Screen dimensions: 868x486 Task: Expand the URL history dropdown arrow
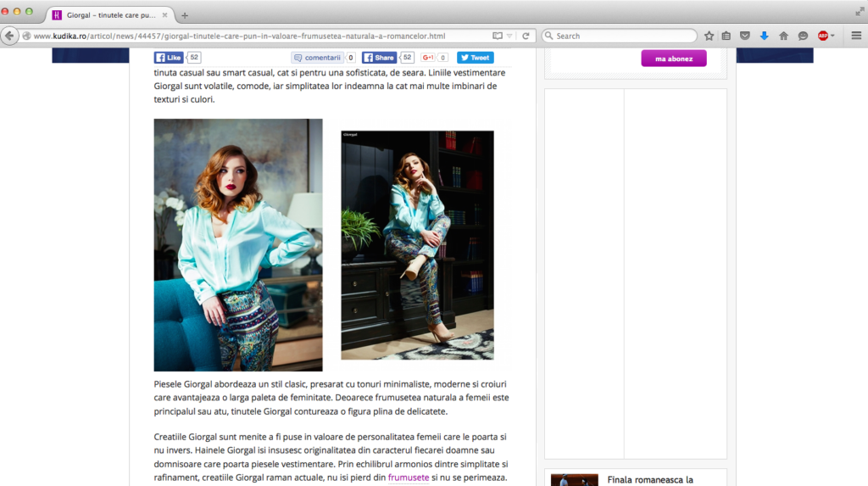point(509,36)
